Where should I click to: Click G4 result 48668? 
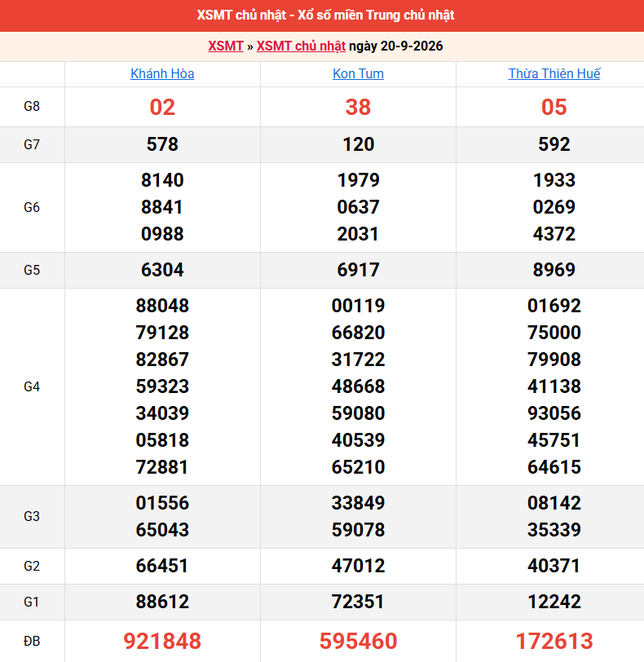tap(359, 386)
